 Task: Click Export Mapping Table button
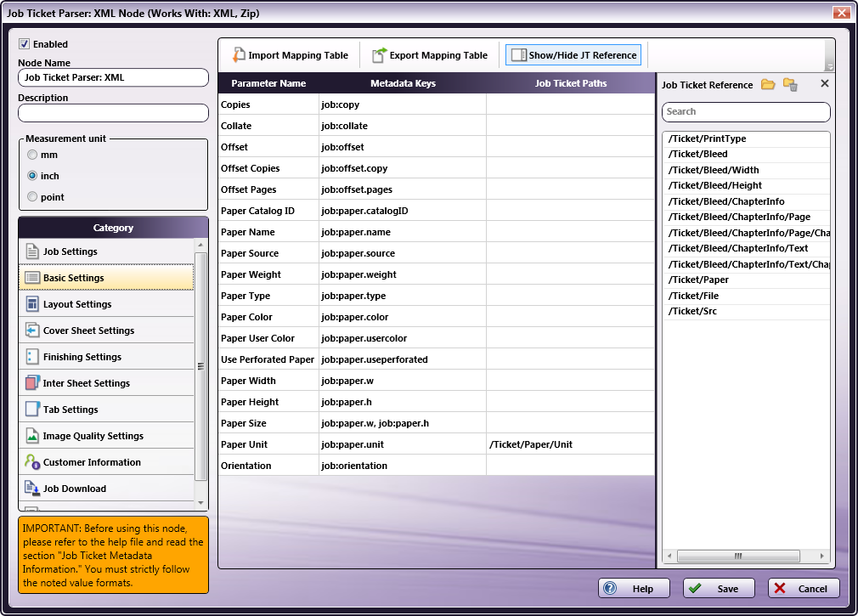click(x=430, y=55)
